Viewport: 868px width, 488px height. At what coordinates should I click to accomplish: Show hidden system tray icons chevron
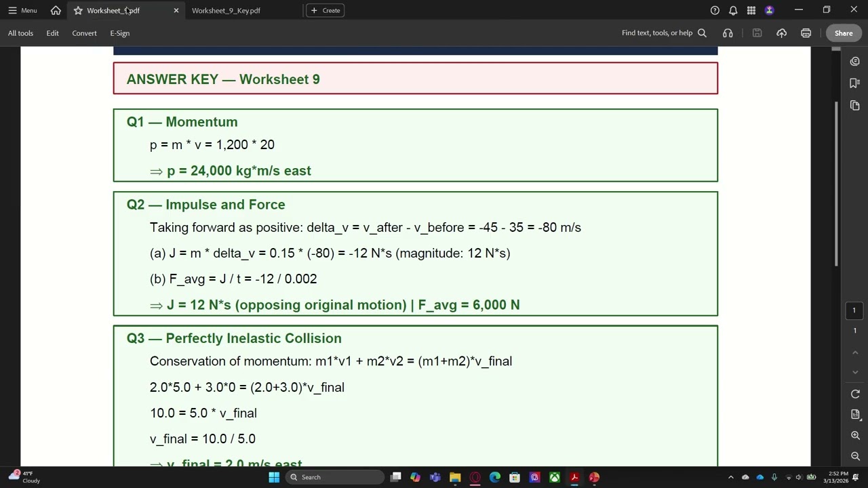(730, 477)
